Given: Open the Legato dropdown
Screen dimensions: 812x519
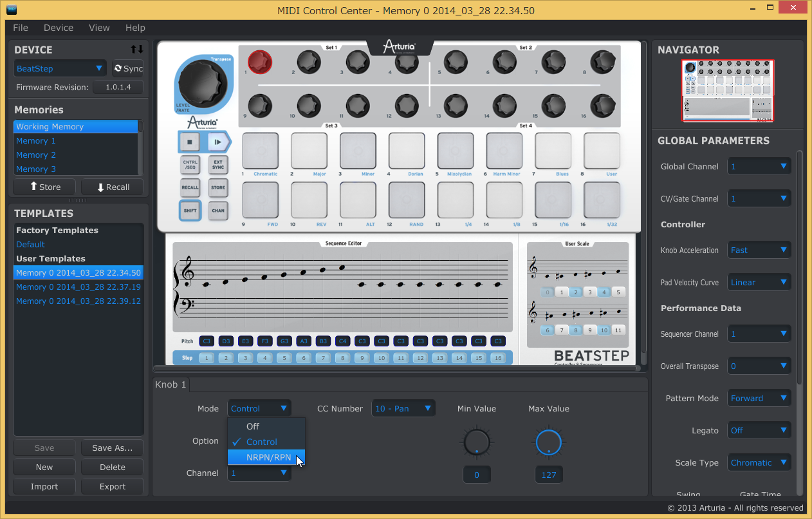Looking at the screenshot, I should pos(759,430).
